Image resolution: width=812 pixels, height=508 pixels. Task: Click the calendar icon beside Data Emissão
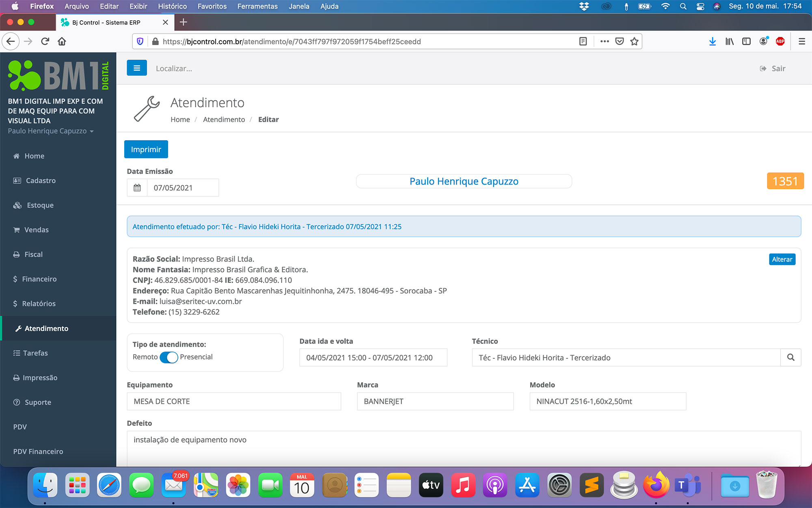click(137, 188)
